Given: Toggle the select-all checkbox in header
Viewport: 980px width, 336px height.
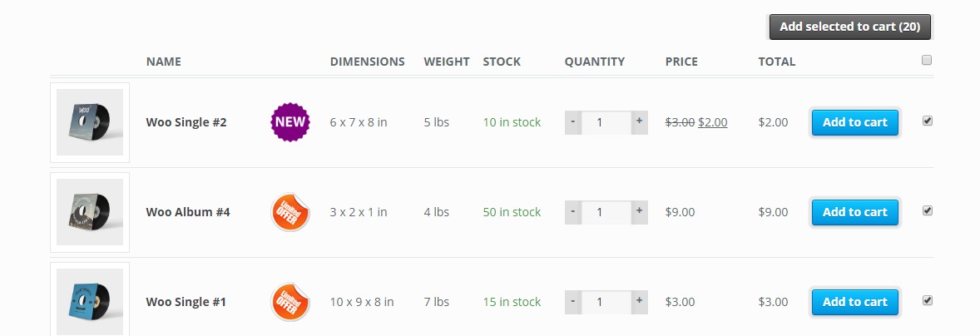Looking at the screenshot, I should pos(928,60).
